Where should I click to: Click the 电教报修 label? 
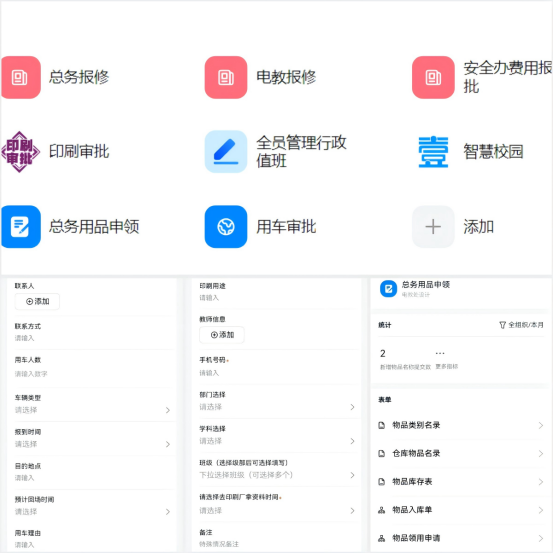tap(286, 77)
